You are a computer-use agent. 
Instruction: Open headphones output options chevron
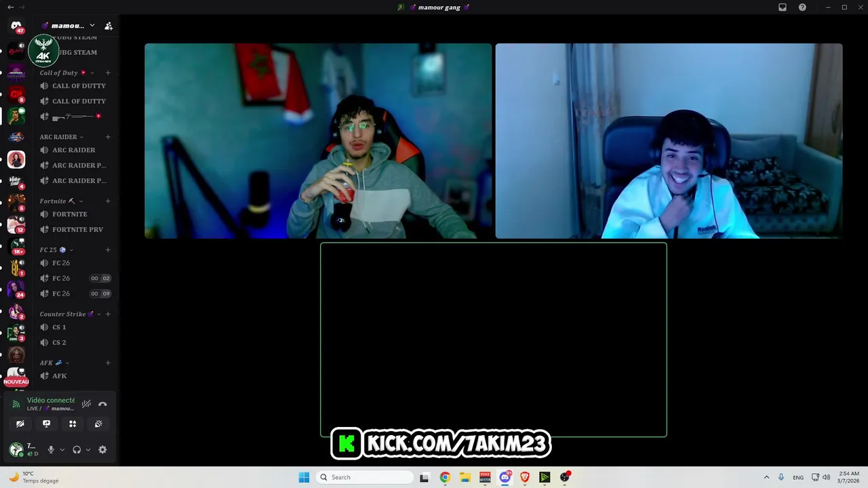click(x=88, y=449)
